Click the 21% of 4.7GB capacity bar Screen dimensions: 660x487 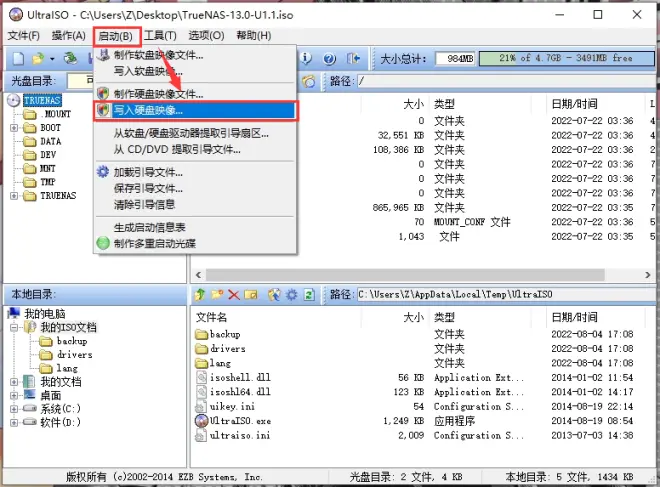[567, 58]
